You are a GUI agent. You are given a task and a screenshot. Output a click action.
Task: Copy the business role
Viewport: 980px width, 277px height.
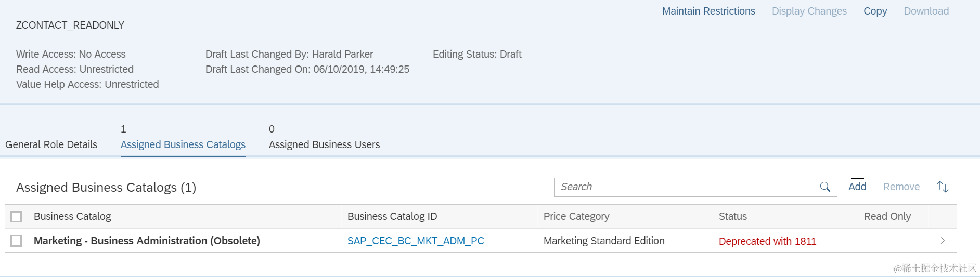[x=875, y=11]
